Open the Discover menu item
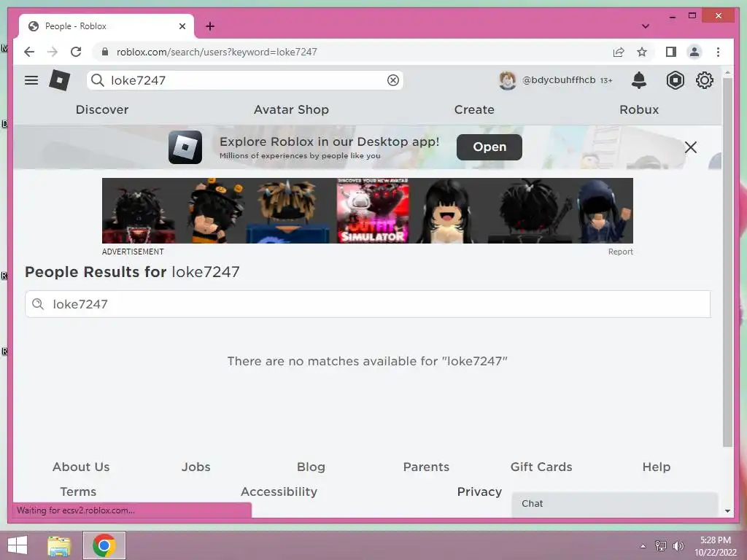This screenshot has height=560, width=747. [102, 109]
